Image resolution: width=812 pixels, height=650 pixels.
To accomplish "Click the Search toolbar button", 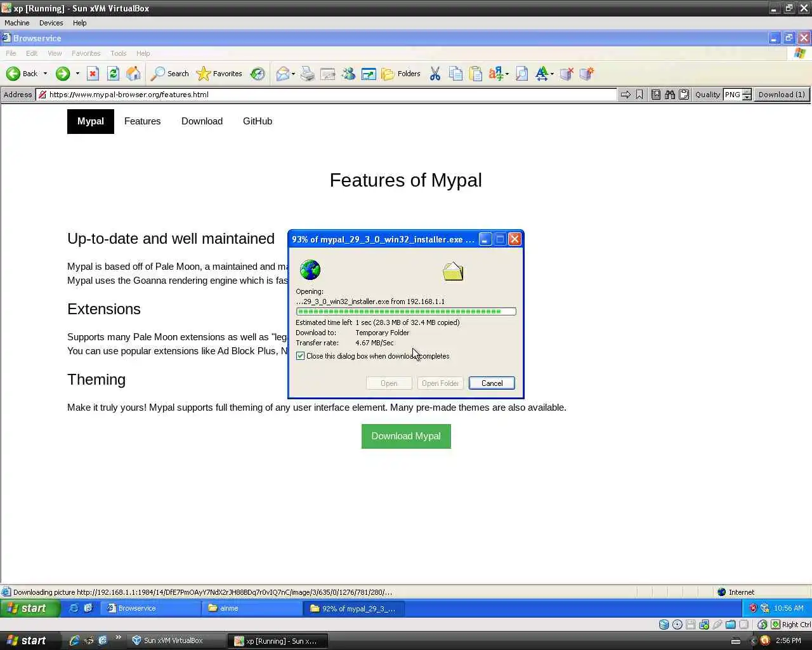I will pyautogui.click(x=169, y=74).
